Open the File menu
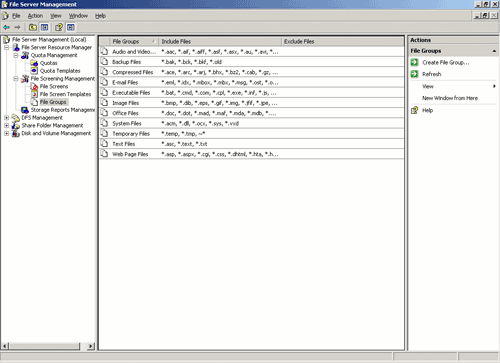The image size is (500, 363). click(16, 16)
